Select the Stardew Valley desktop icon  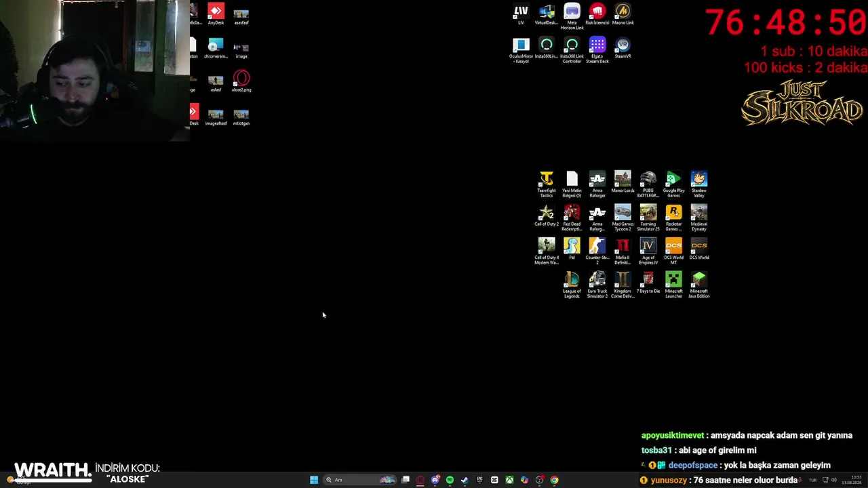[x=699, y=184]
